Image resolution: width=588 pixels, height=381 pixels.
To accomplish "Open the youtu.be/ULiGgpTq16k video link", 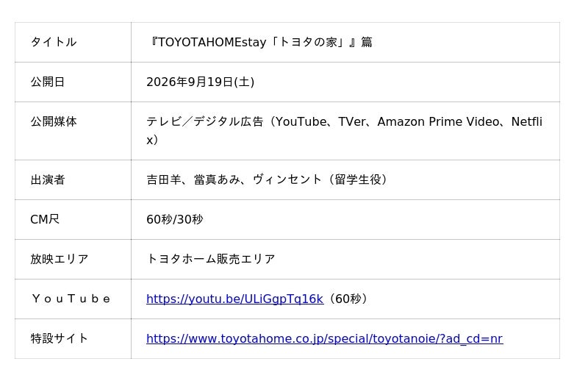I will tap(234, 299).
